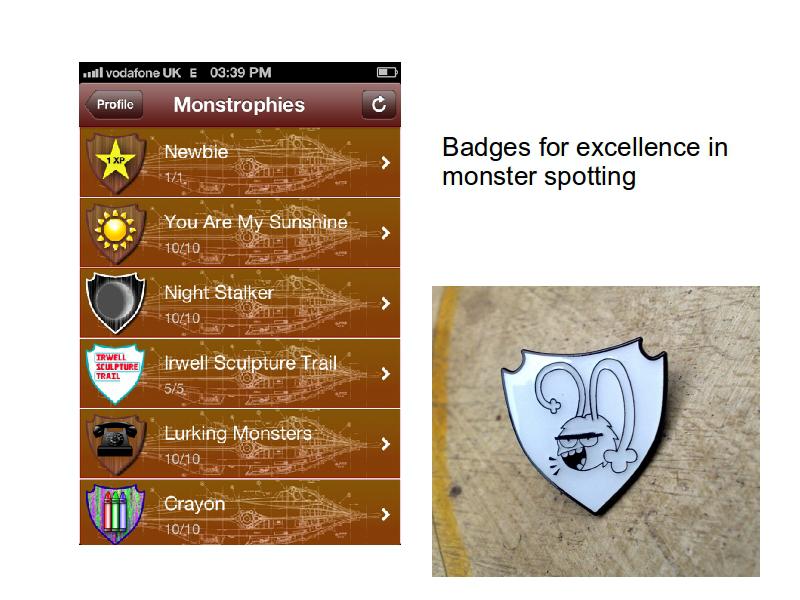
Task: Tap the Night Stalker 10/10 progress text
Action: [182, 318]
